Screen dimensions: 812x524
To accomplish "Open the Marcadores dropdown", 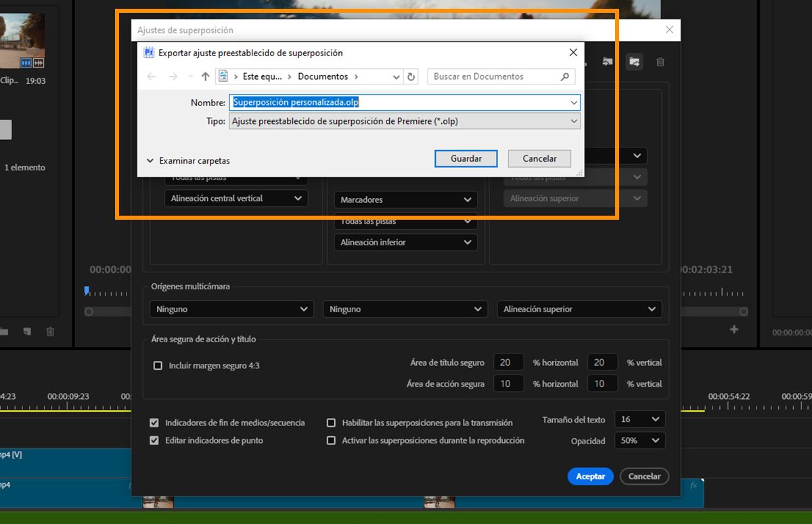I will tap(405, 199).
